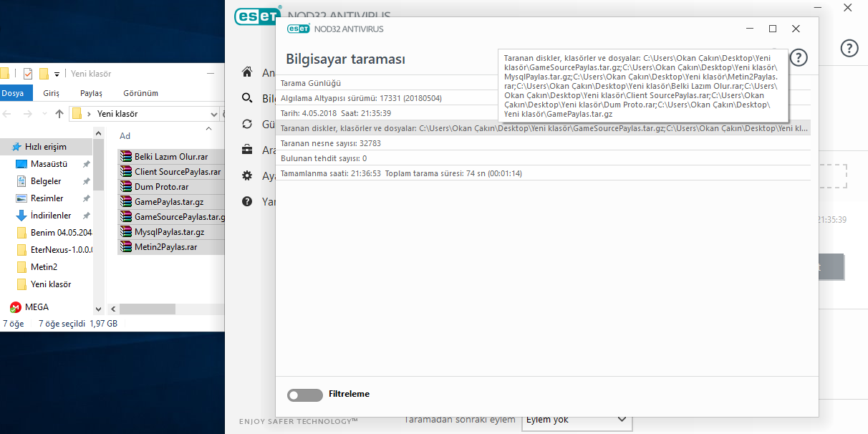Click the horizontal scrollbar in the file list
This screenshot has width=868, height=434.
148,309
